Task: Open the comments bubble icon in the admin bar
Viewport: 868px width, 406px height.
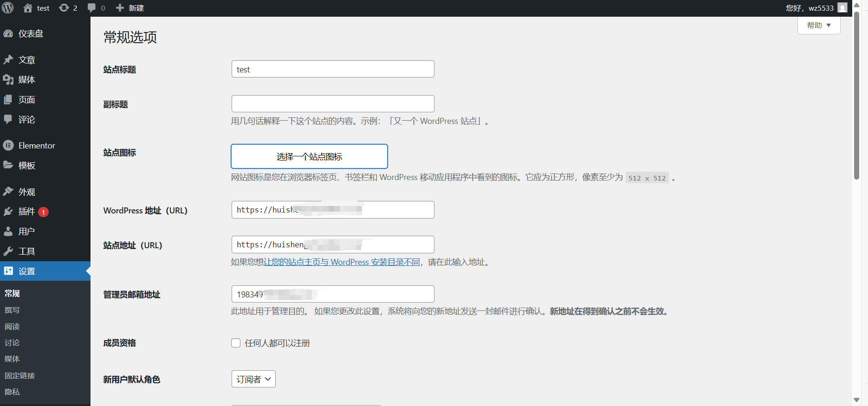Action: 92,8
